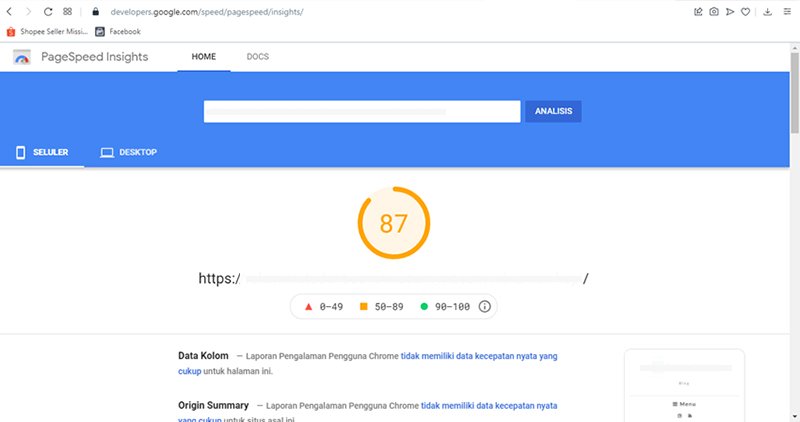The width and height of the screenshot is (800, 422).
Task: Open the speed dial grid icon
Action: coord(67,11)
